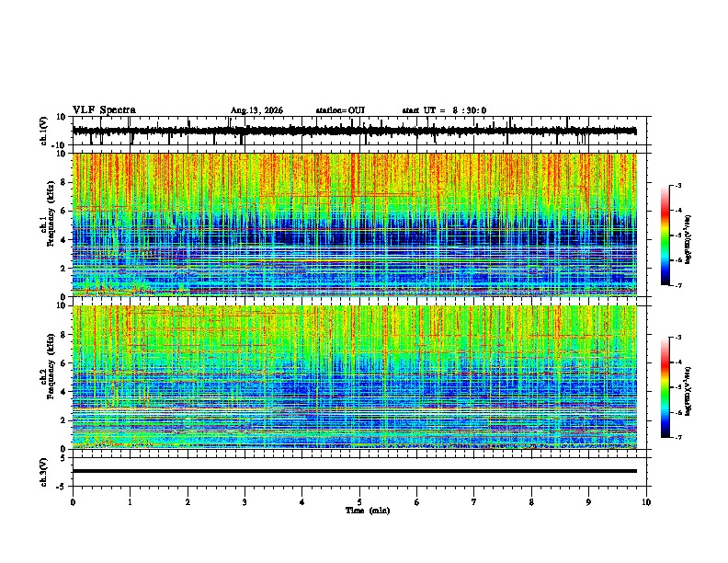Screen dimensions: 728x563
Task: Click the 8 kHz tick on ch.1 frequency axis
Action: [63, 182]
